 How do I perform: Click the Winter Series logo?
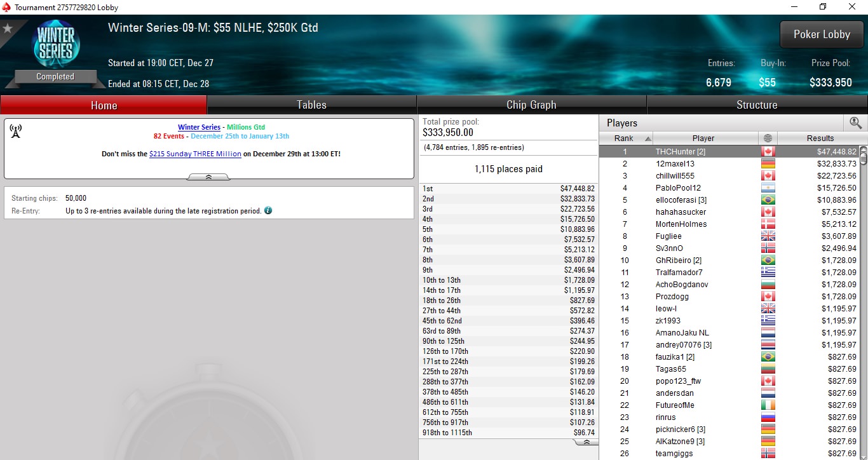click(56, 44)
